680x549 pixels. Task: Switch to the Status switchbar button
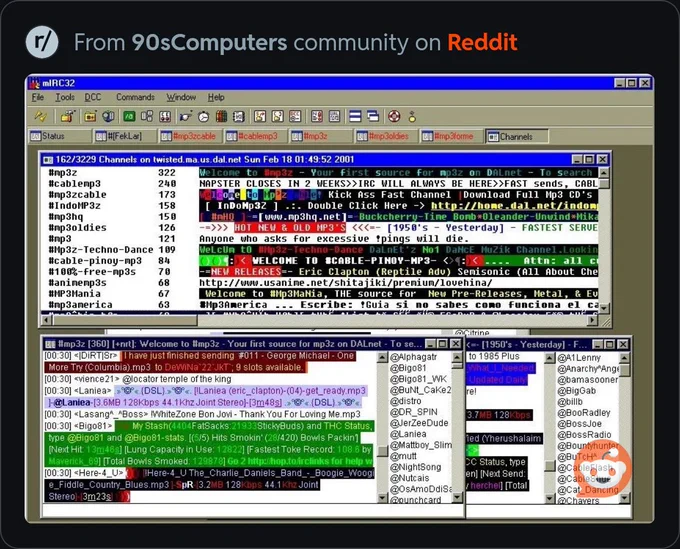(x=60, y=136)
